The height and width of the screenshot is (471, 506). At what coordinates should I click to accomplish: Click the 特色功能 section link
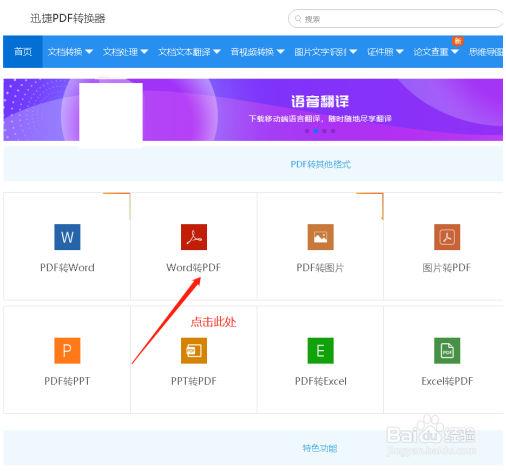coord(320,448)
